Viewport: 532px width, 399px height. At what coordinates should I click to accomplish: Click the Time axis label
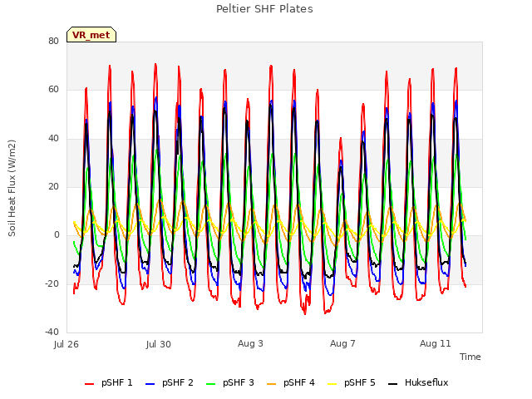[x=470, y=357]
